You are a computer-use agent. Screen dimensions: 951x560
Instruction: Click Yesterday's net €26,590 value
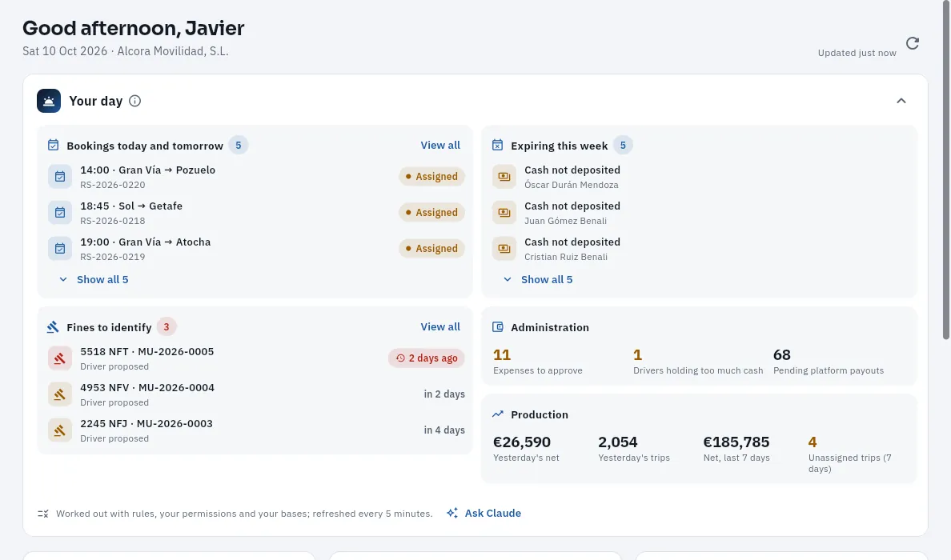click(522, 442)
